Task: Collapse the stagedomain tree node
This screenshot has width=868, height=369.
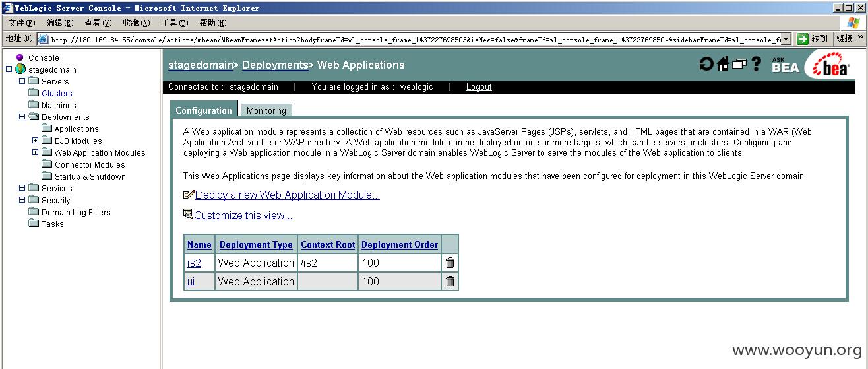Action: point(9,69)
